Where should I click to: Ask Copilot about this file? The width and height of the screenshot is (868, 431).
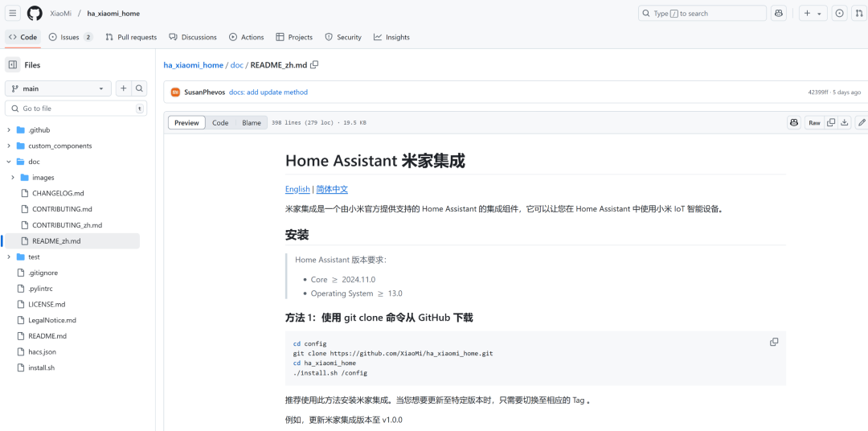click(x=794, y=122)
